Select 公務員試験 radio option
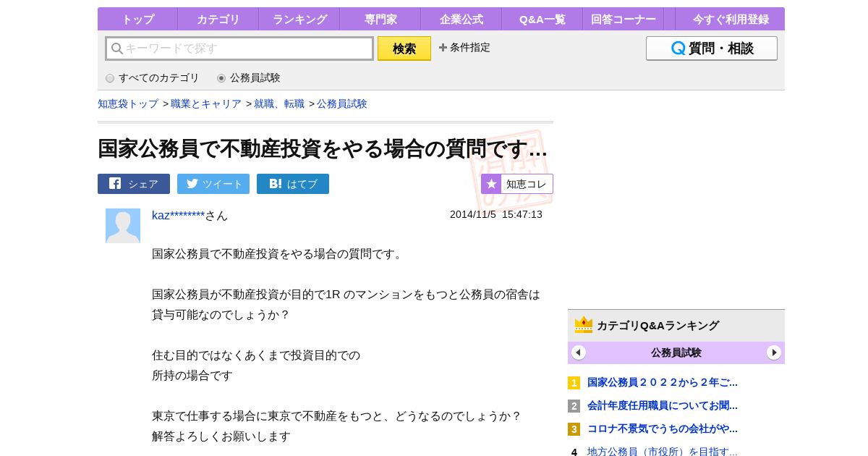The width and height of the screenshot is (868, 456). click(x=249, y=77)
